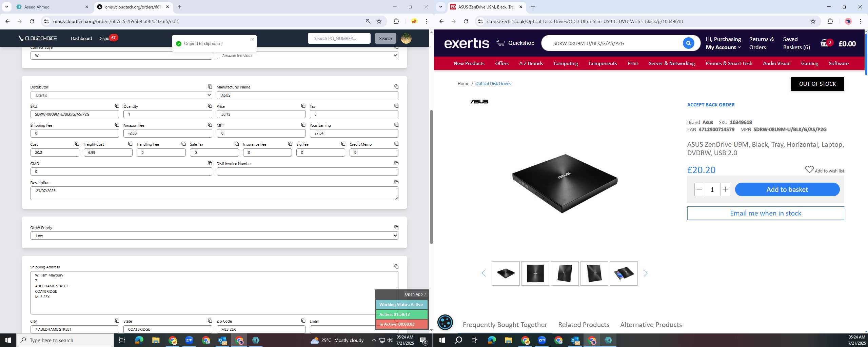Open the Zoom app in left taskbar

[x=189, y=340]
